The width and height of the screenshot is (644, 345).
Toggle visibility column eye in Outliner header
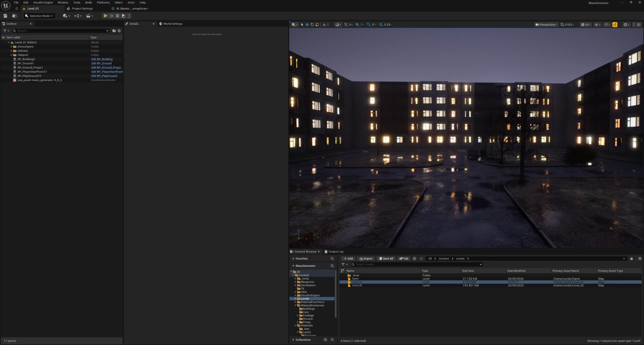pyautogui.click(x=3, y=37)
